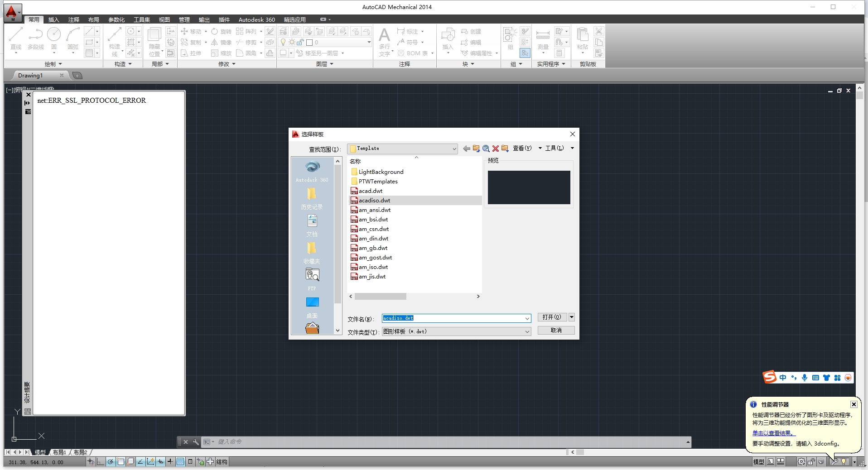Click the Search the Web icon
The width and height of the screenshot is (868, 470).
486,149
